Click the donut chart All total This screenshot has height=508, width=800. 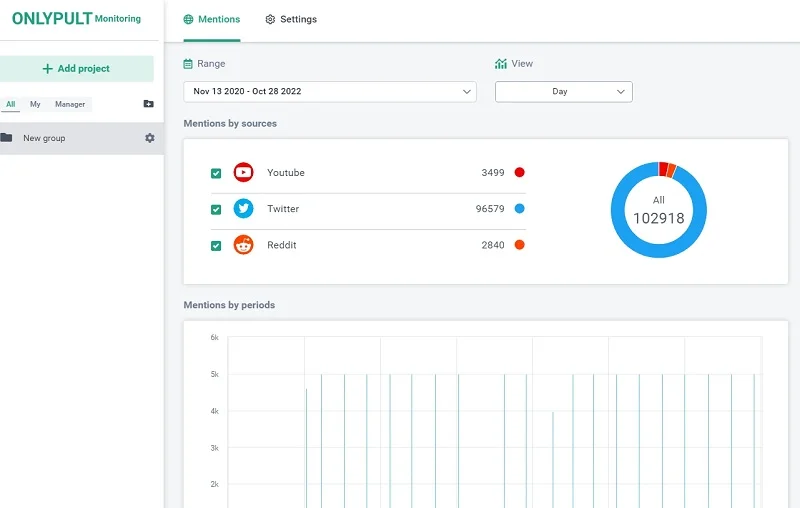[658, 210]
